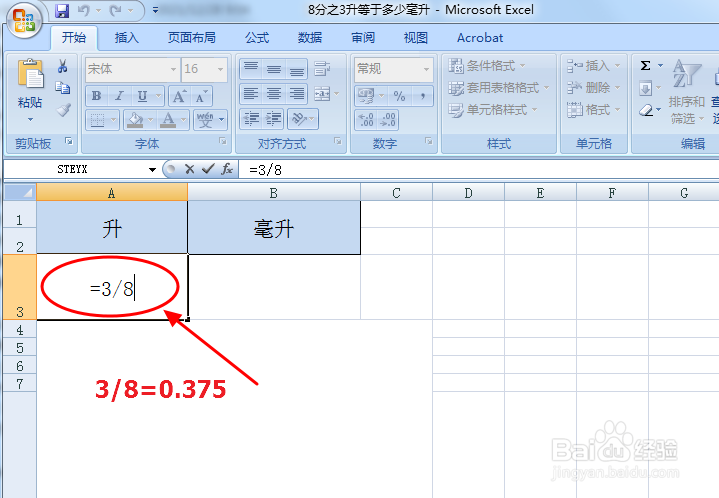Open the text orientation button
Image resolution: width=719 pixels, height=498 pixels.
(x=299, y=119)
